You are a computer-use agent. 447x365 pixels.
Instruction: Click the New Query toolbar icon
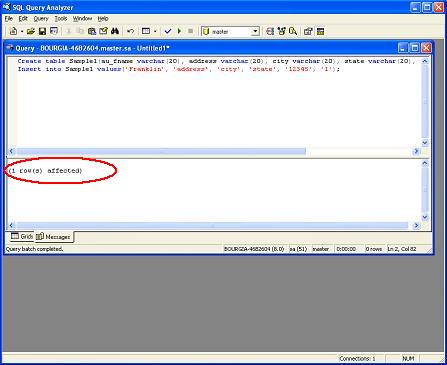click(x=13, y=31)
